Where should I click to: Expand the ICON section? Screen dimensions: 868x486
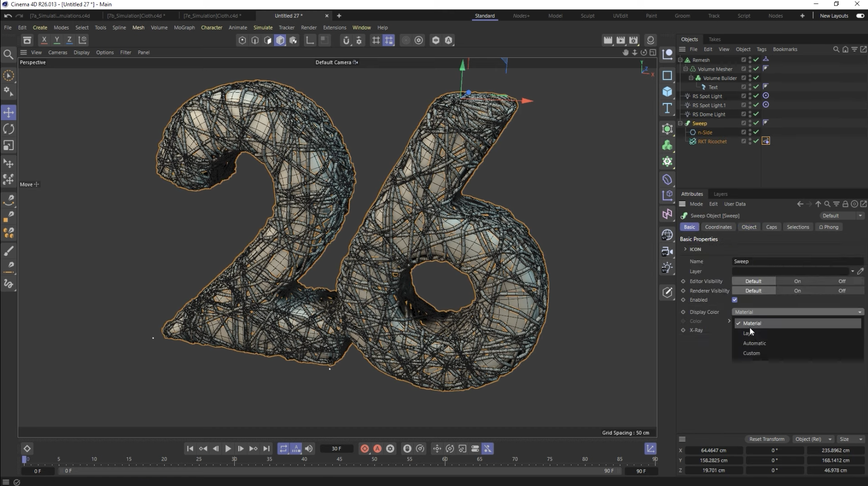pyautogui.click(x=685, y=249)
